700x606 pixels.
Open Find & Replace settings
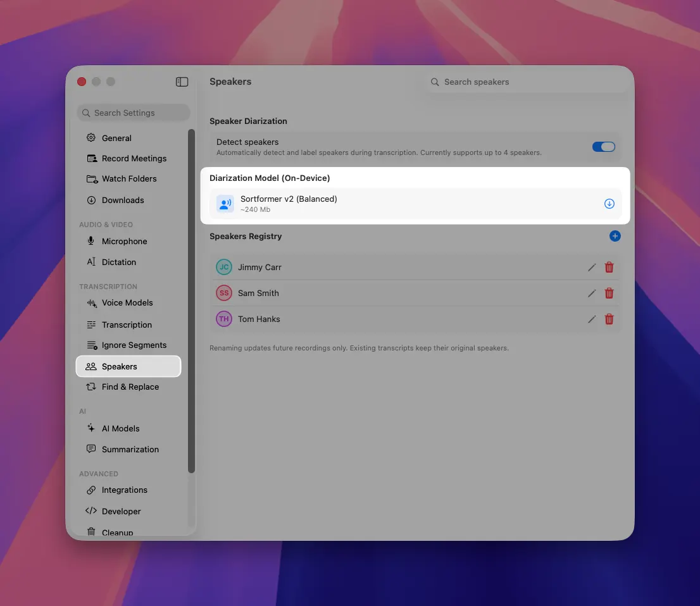[x=128, y=387]
